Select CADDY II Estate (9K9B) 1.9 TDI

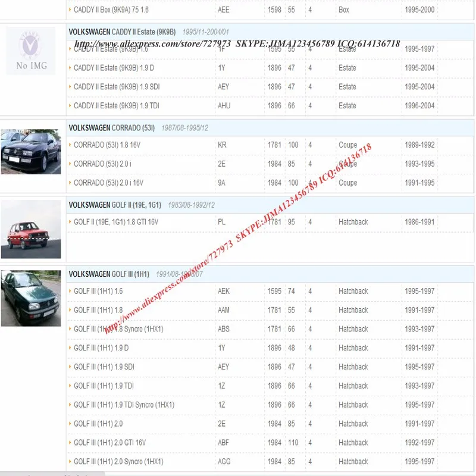[116, 106]
